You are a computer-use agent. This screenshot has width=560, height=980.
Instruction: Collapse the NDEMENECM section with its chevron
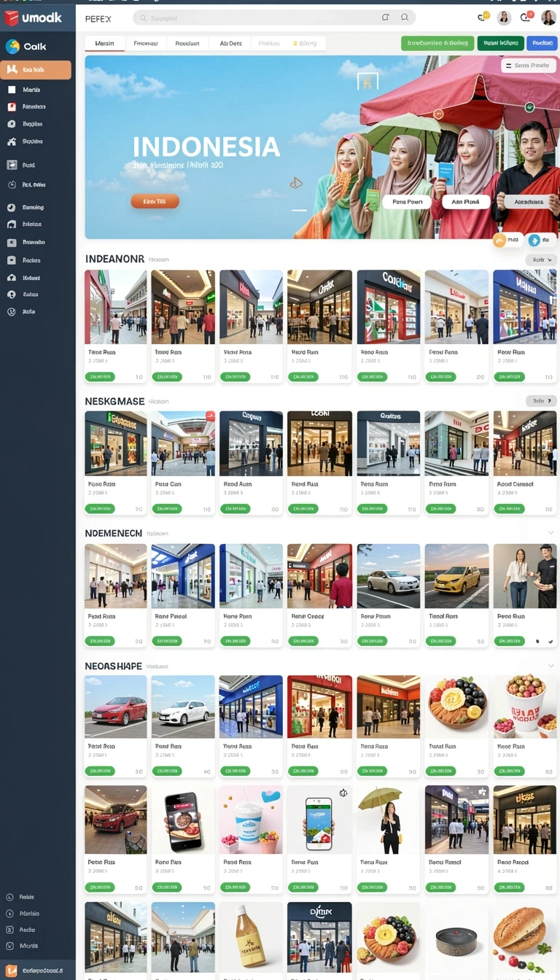coord(551,533)
